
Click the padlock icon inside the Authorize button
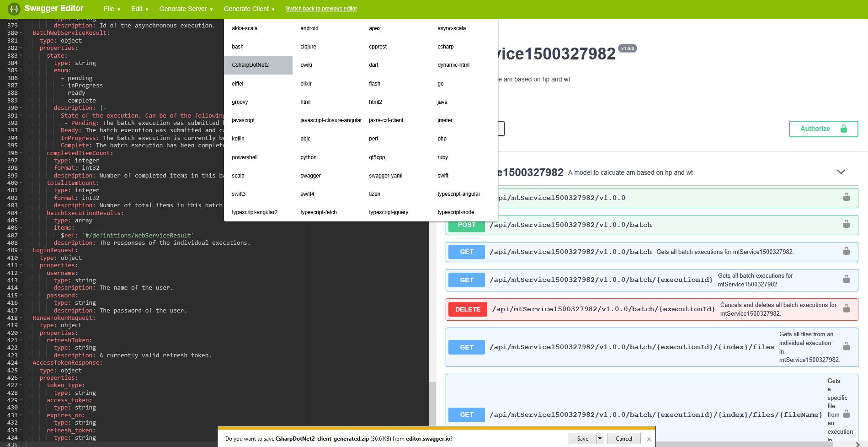(843, 129)
